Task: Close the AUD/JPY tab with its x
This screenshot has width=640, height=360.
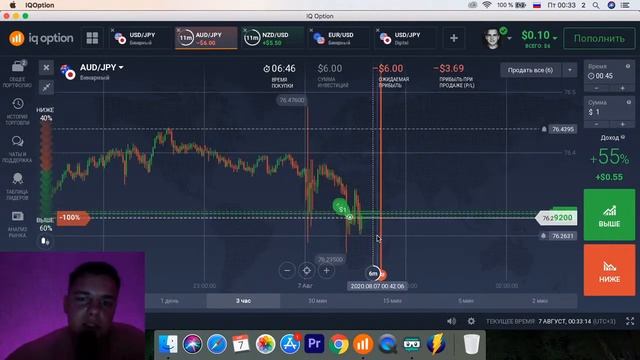Action: pos(178,30)
